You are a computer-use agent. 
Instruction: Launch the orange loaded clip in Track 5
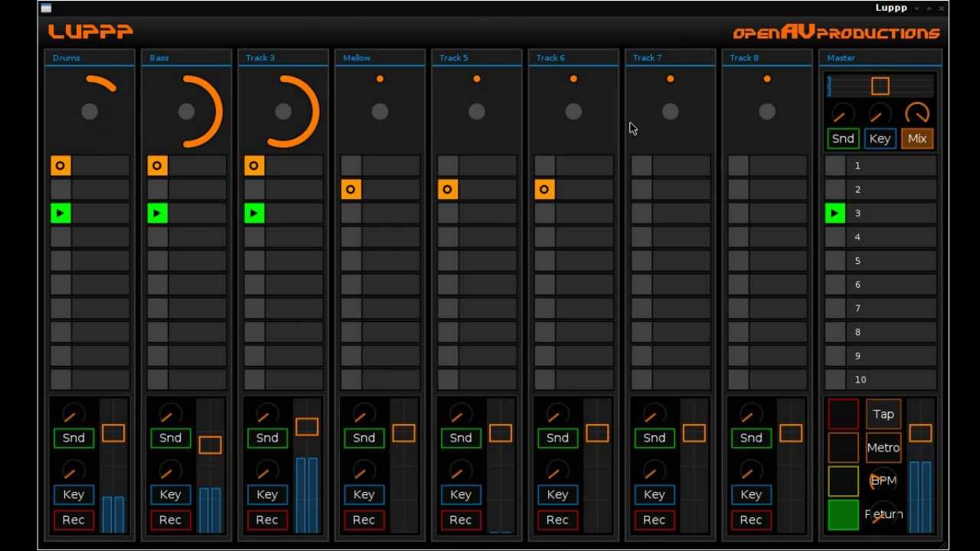[x=448, y=190]
